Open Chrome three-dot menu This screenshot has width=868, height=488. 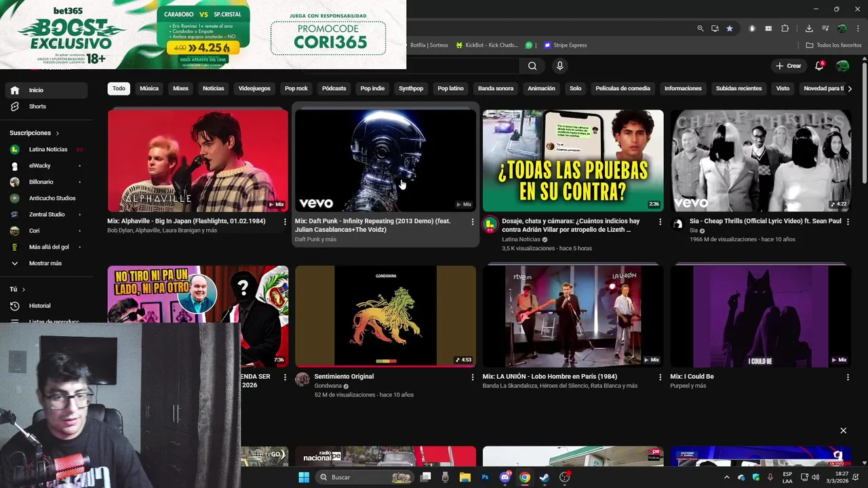pyautogui.click(x=858, y=28)
